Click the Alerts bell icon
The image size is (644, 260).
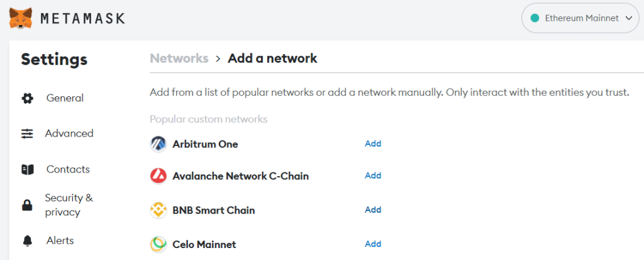coord(28,240)
